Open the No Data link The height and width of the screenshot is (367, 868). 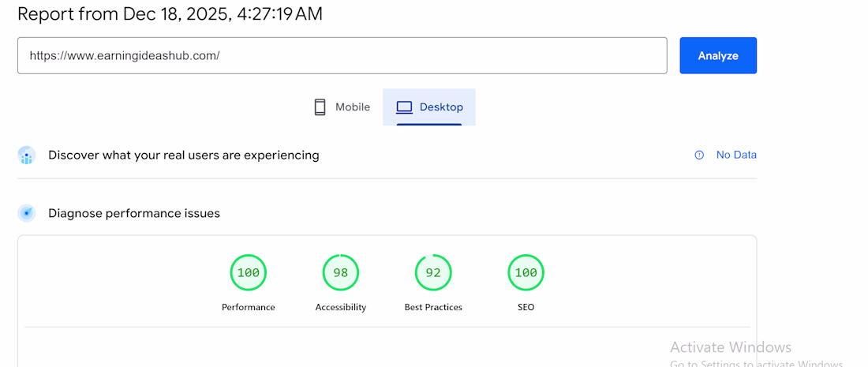(x=735, y=155)
